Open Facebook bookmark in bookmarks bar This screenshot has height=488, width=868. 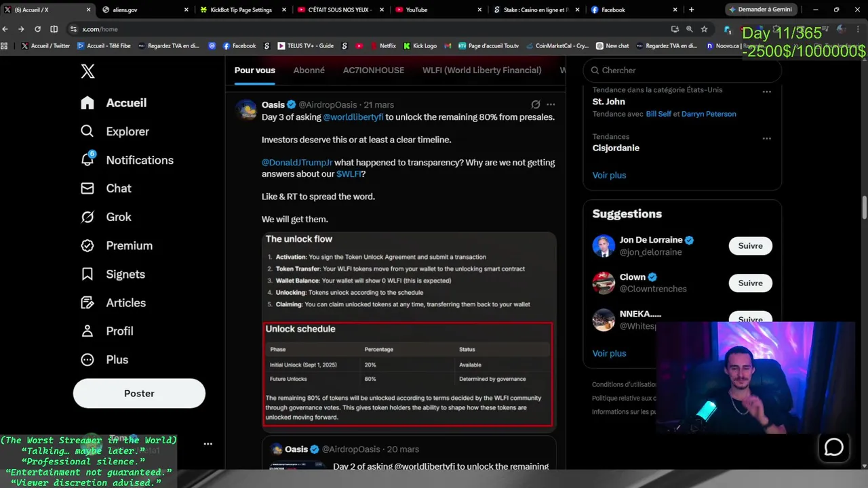coord(239,45)
